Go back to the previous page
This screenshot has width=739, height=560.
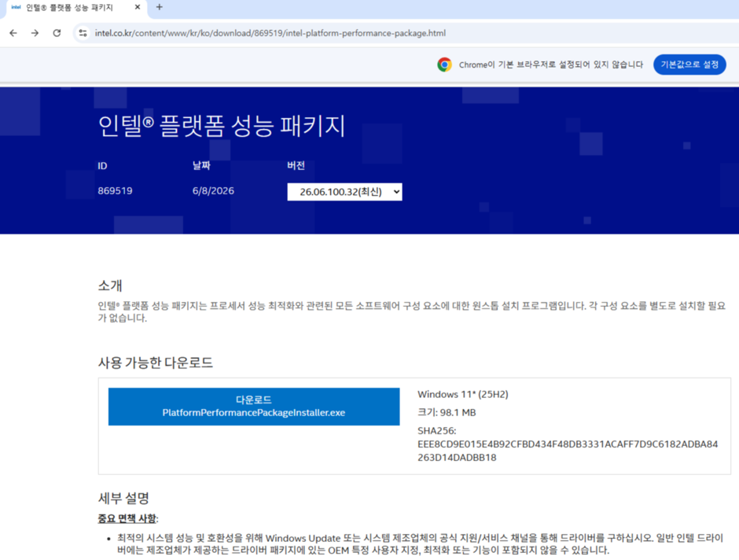[x=13, y=33]
